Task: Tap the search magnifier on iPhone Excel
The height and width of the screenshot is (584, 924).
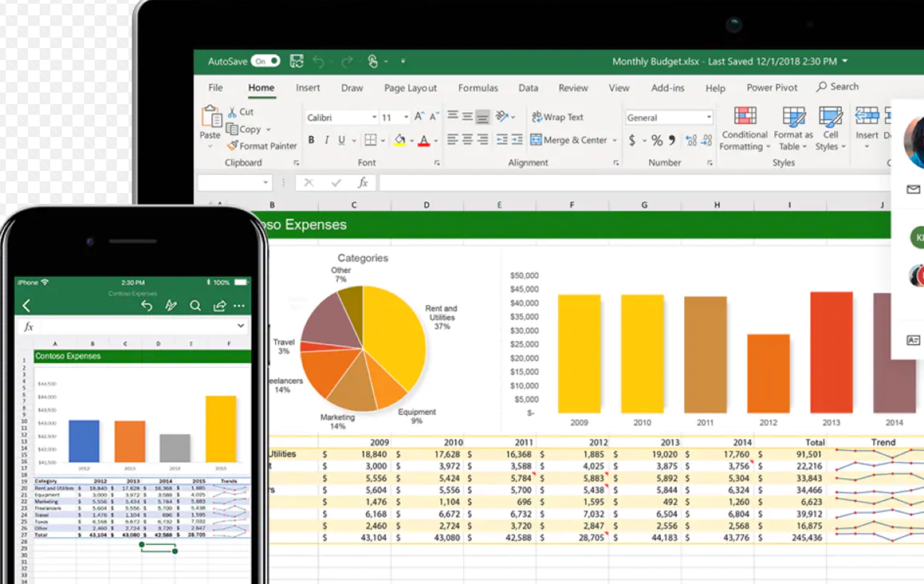Action: [195, 306]
